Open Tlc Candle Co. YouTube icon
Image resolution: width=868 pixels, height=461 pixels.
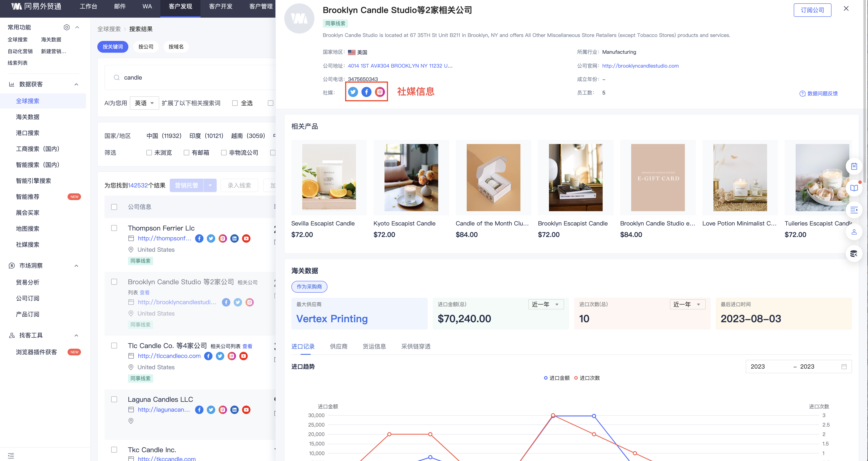pyautogui.click(x=244, y=356)
